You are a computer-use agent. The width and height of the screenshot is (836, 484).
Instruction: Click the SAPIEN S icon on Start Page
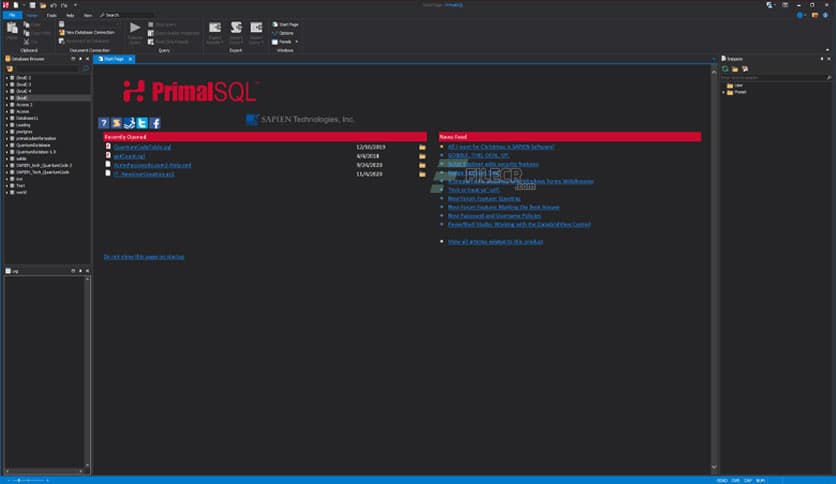point(116,123)
